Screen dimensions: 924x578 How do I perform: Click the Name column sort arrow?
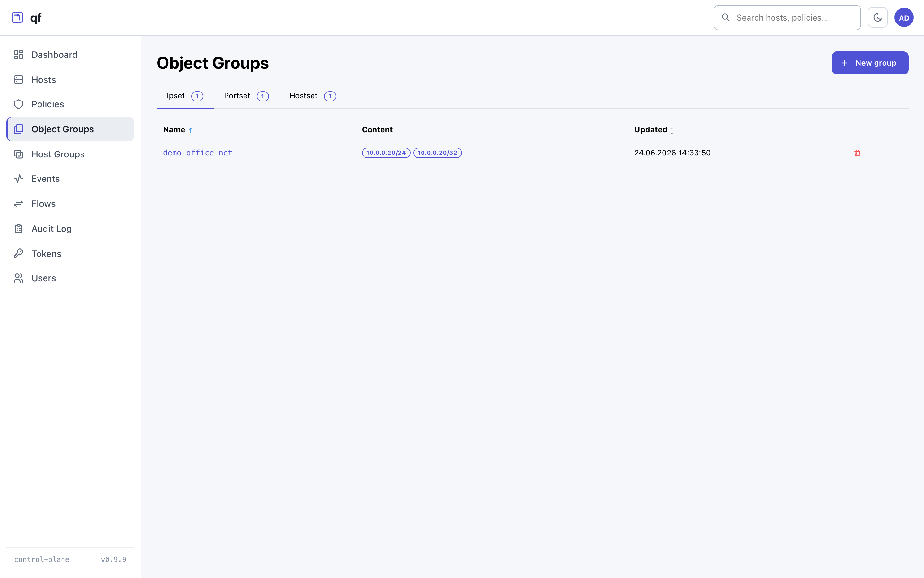point(191,130)
